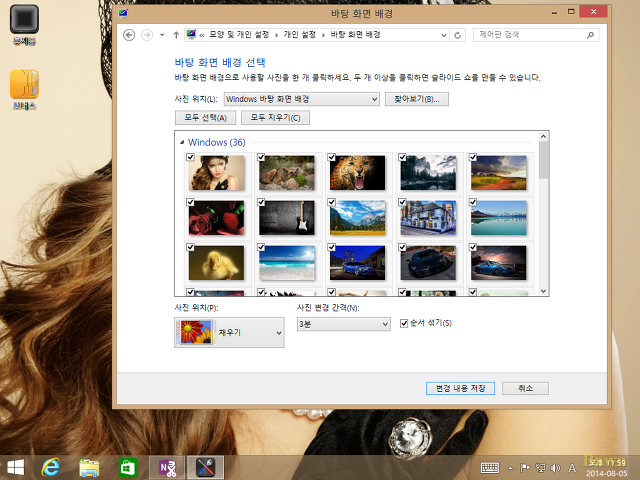Click the 모두 선택(A) button
Screen dimensions: 640x480
pos(205,118)
